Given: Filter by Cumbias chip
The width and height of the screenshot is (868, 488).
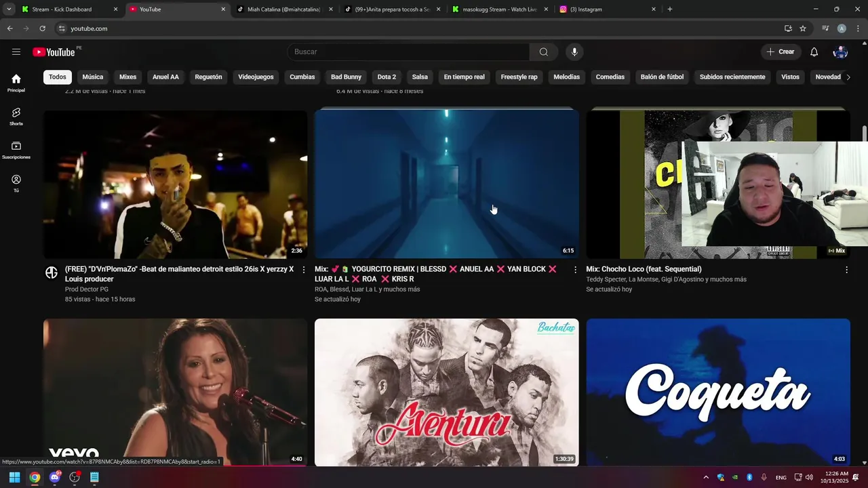Looking at the screenshot, I should (x=302, y=77).
